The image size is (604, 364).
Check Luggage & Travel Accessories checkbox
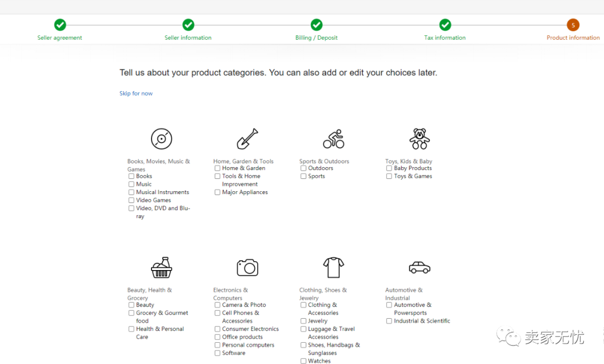tap(304, 329)
